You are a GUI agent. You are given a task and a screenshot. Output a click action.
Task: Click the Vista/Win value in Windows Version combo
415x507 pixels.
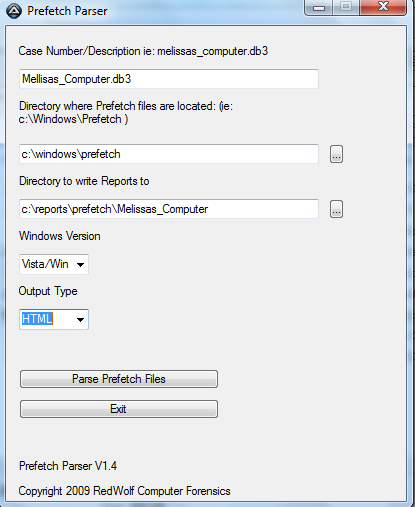click(45, 264)
